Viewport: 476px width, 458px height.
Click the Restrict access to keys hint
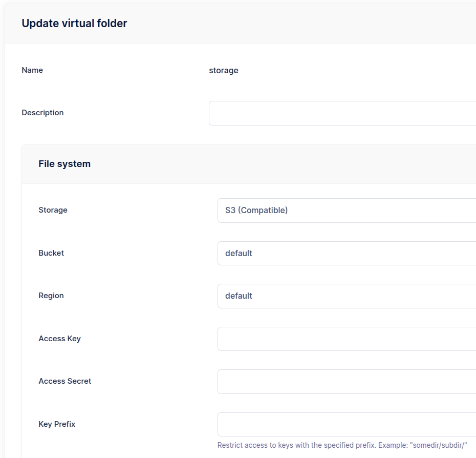(342, 445)
